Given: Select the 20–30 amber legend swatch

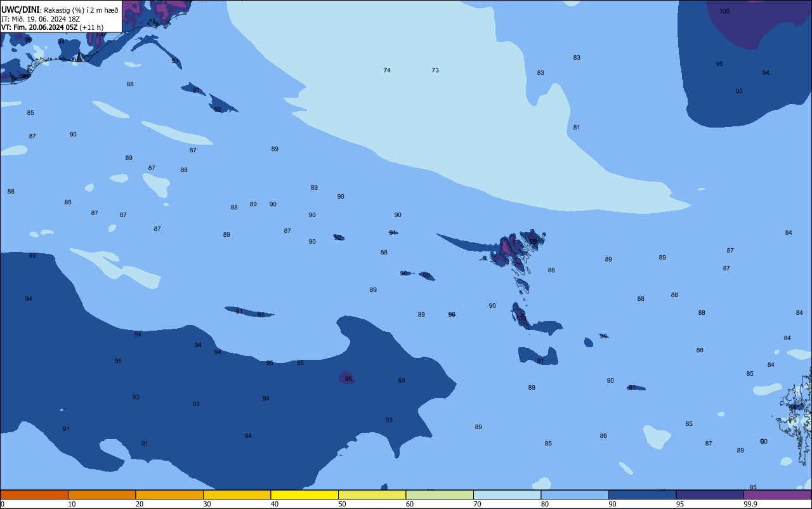Looking at the screenshot, I should 169,494.
